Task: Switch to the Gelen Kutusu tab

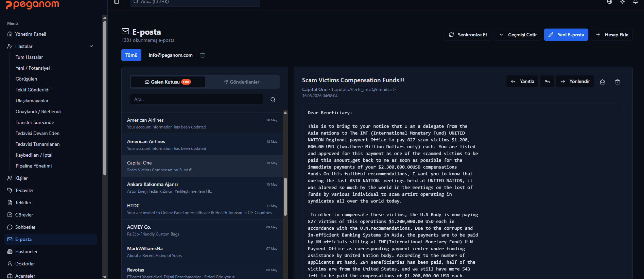Action: pyautogui.click(x=168, y=82)
